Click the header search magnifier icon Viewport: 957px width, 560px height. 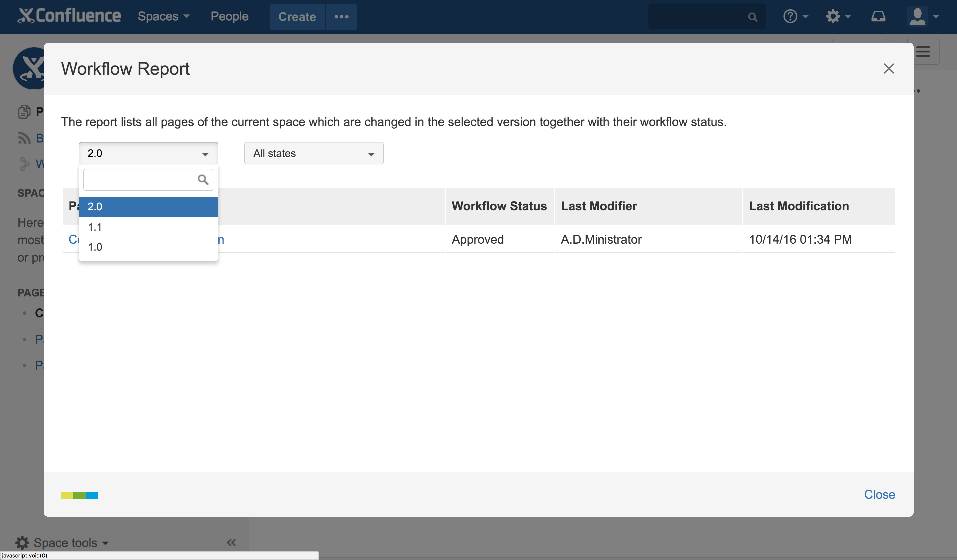point(752,17)
